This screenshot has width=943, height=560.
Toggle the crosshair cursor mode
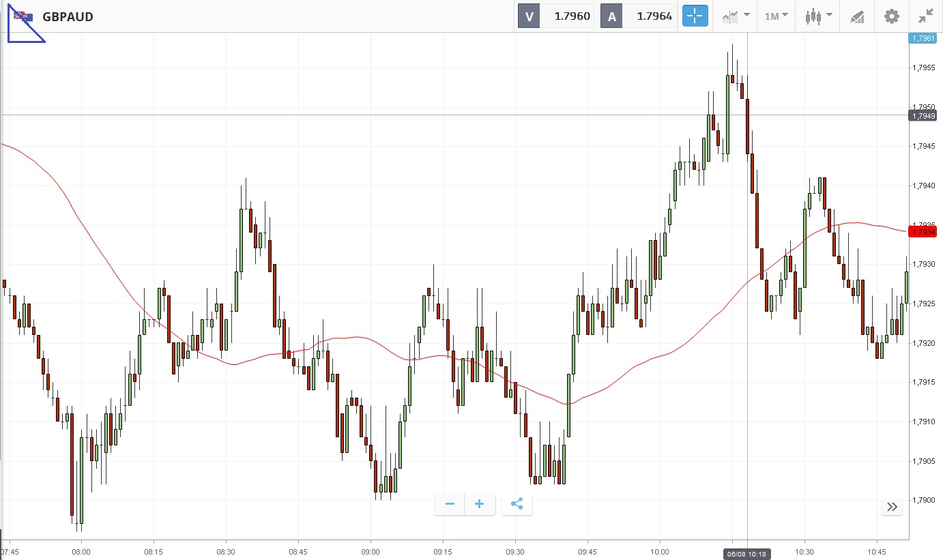click(x=695, y=16)
